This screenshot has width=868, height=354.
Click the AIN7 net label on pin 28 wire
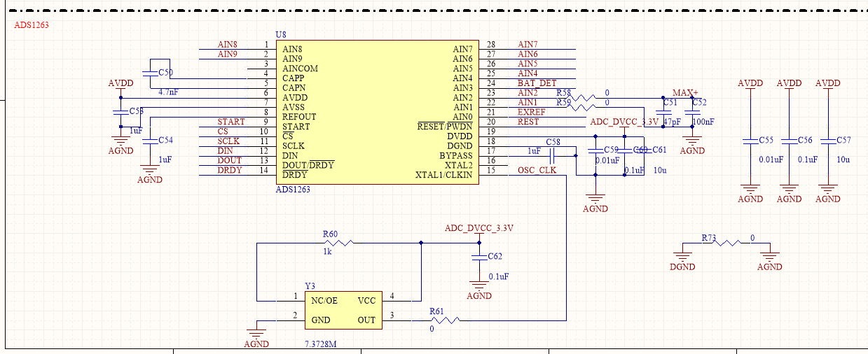coord(528,44)
